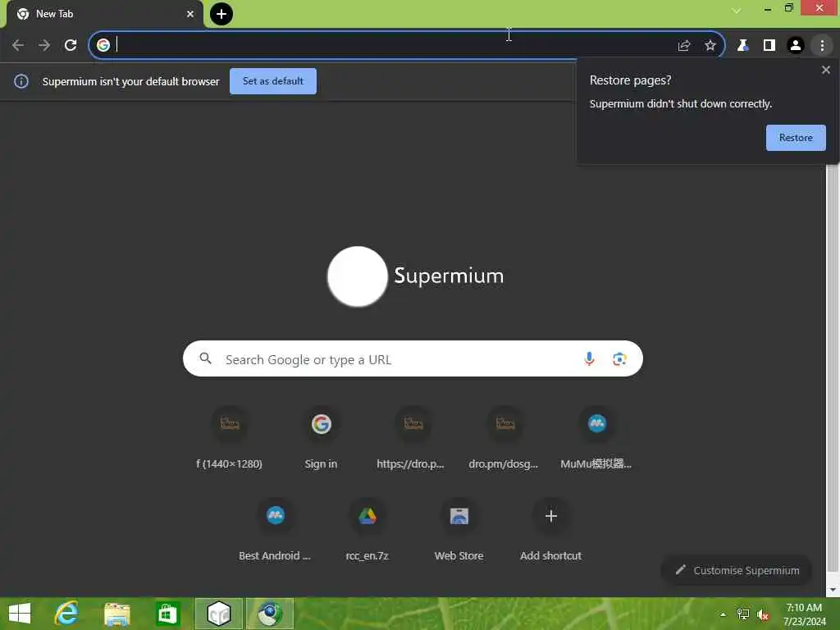Open the f (1440×1280) shortcut
Viewport: 840px width, 630px height.
(230, 440)
